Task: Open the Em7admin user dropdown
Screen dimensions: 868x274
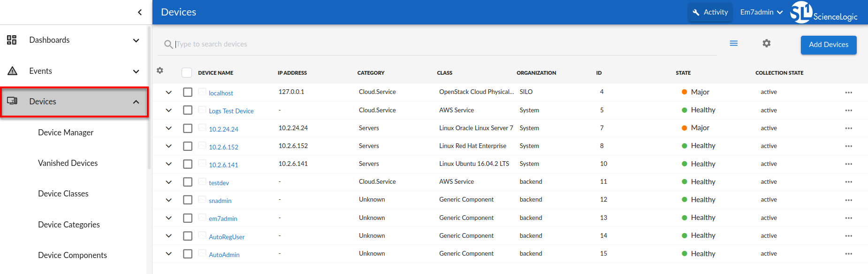Action: pyautogui.click(x=761, y=12)
